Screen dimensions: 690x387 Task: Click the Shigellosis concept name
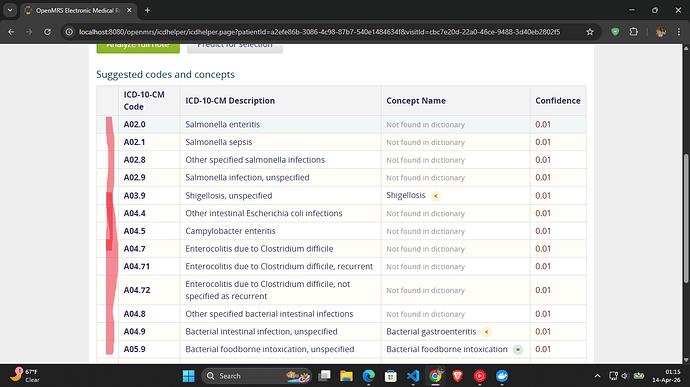click(x=406, y=195)
